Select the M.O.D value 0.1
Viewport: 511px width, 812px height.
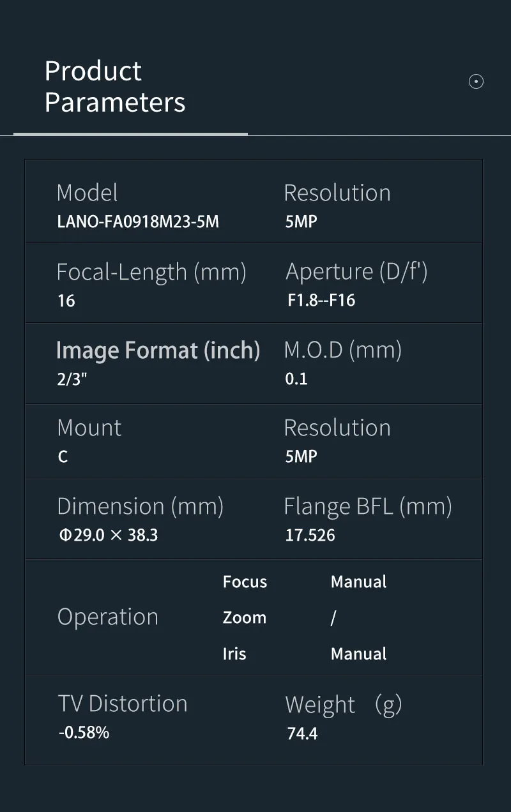[x=296, y=379]
